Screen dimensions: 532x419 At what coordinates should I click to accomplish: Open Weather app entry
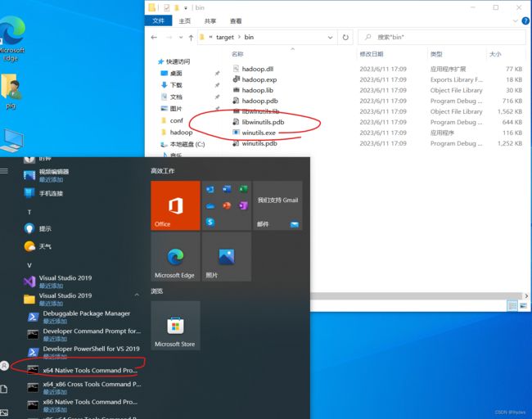(x=81, y=246)
